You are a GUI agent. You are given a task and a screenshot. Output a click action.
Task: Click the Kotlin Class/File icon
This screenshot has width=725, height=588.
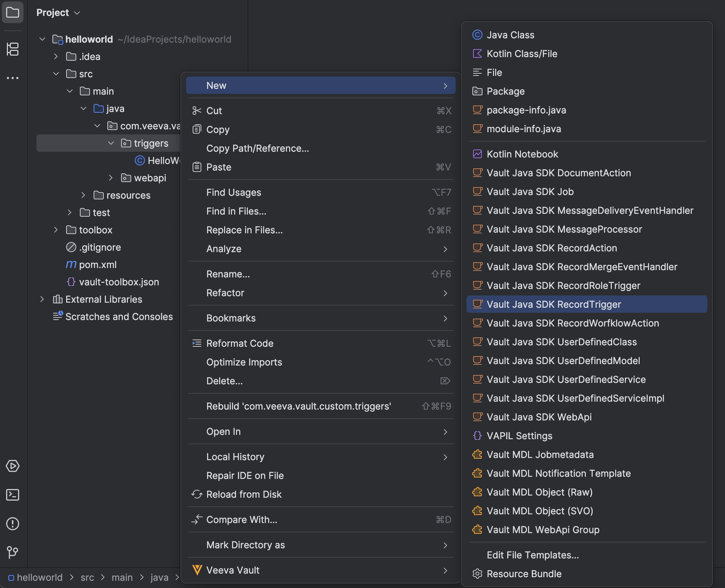click(x=477, y=53)
